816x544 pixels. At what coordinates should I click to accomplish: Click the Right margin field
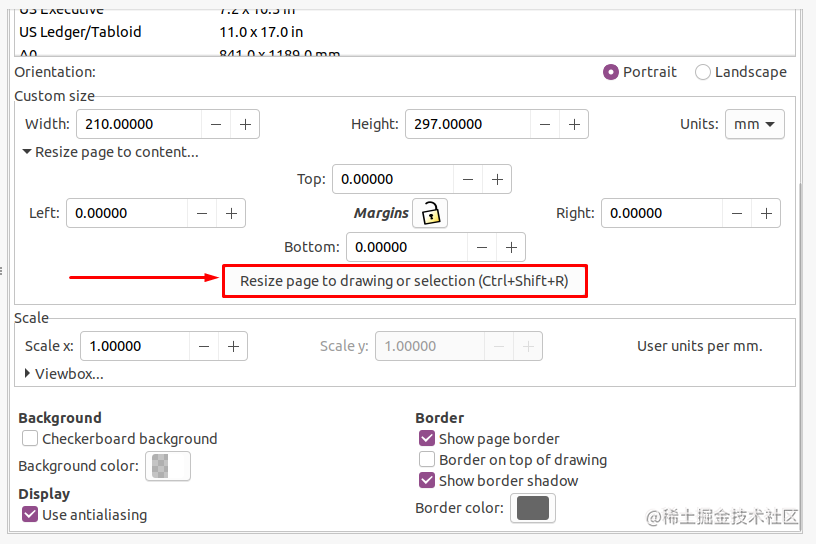pyautogui.click(x=662, y=213)
